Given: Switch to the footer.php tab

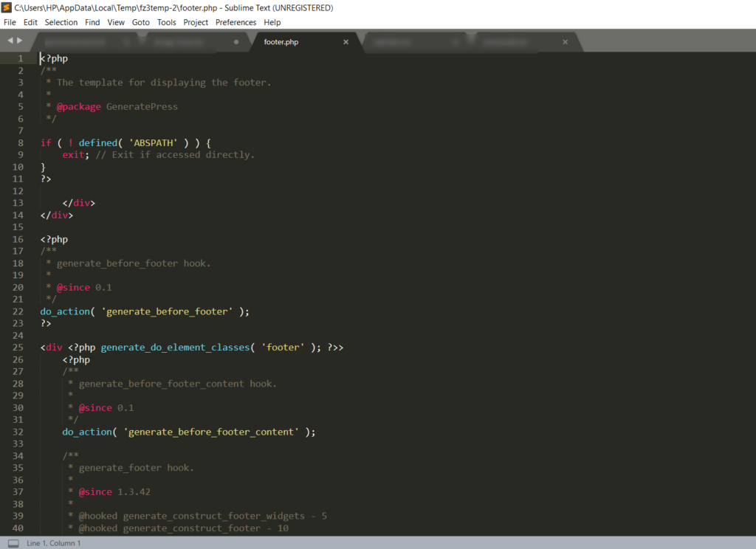Looking at the screenshot, I should 282,42.
